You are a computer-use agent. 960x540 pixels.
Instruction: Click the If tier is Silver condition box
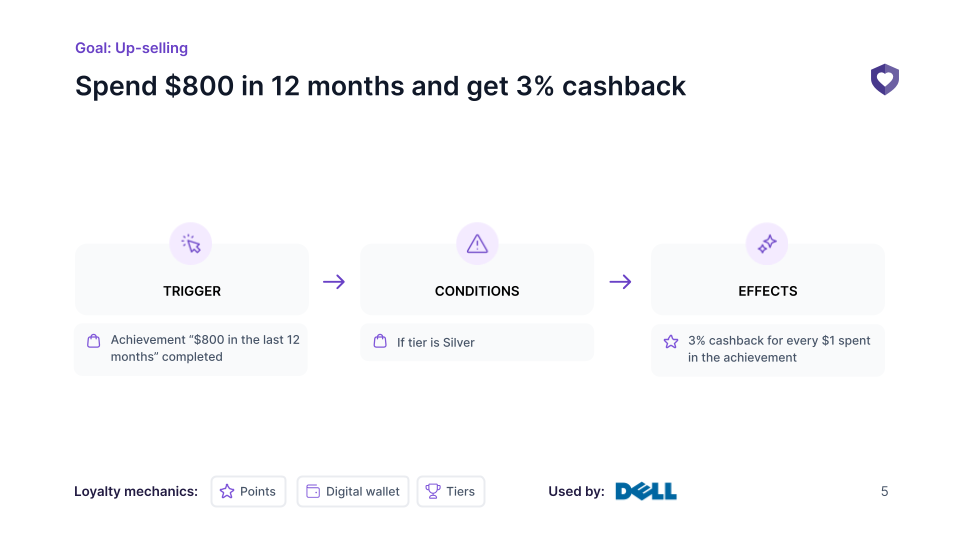pos(477,342)
